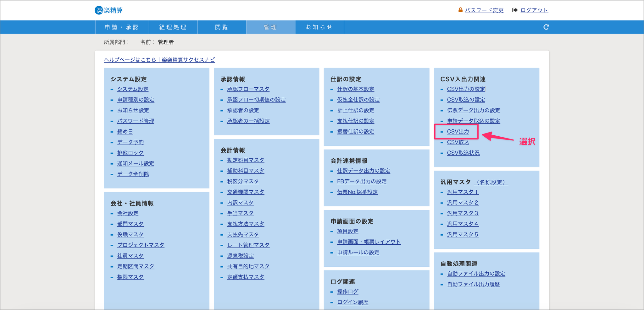
Task: Open 会社設定
Action: point(128,213)
